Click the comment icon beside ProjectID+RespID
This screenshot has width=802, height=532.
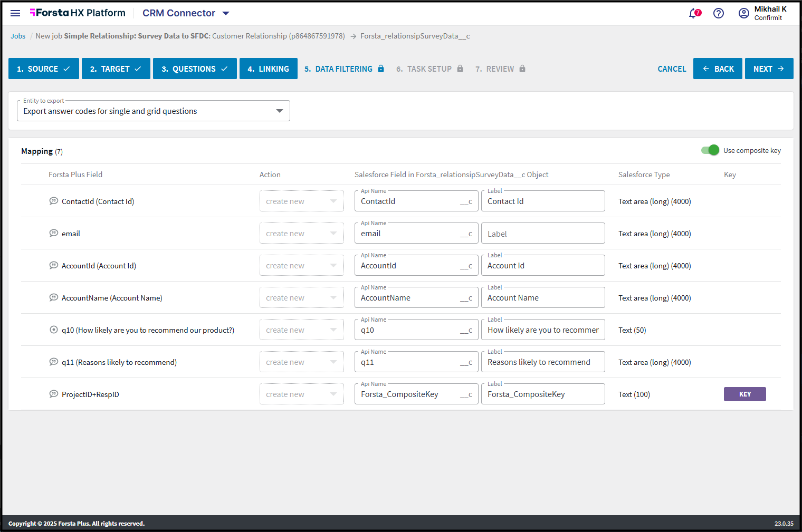[54, 394]
